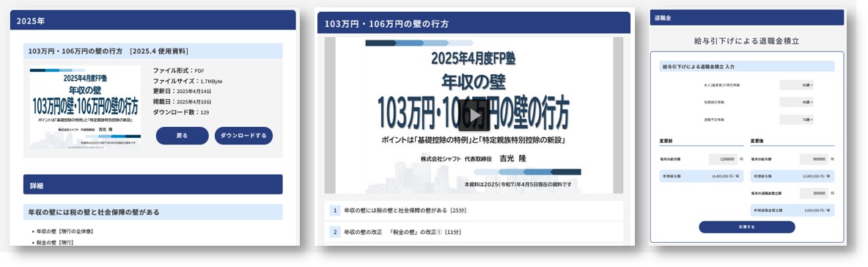Click the monthly retirement reserve field 300000
The image size is (868, 267).
coord(814,194)
